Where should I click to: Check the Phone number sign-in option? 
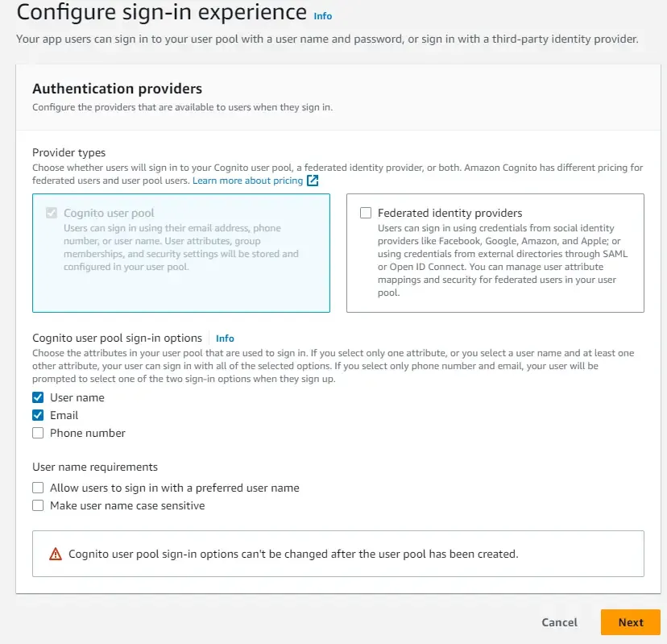point(38,433)
